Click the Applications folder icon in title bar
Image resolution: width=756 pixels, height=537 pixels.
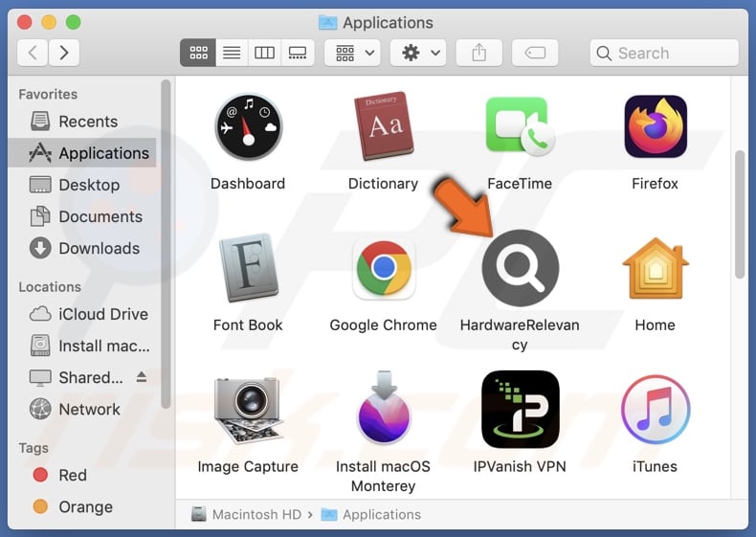coord(328,22)
